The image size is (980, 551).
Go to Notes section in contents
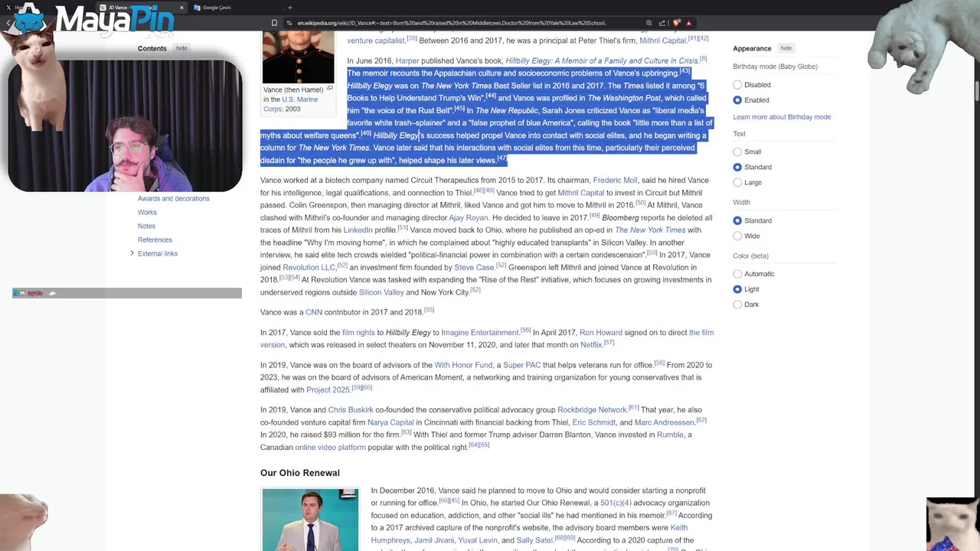pyautogui.click(x=146, y=226)
